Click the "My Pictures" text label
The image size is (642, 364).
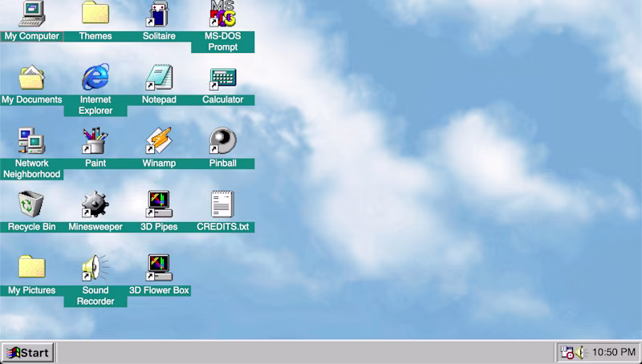click(x=31, y=290)
